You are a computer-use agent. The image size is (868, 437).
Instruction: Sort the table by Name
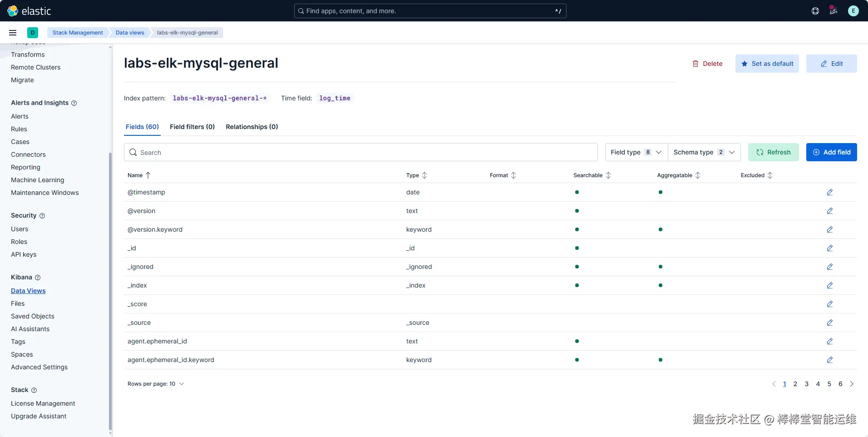pos(139,175)
